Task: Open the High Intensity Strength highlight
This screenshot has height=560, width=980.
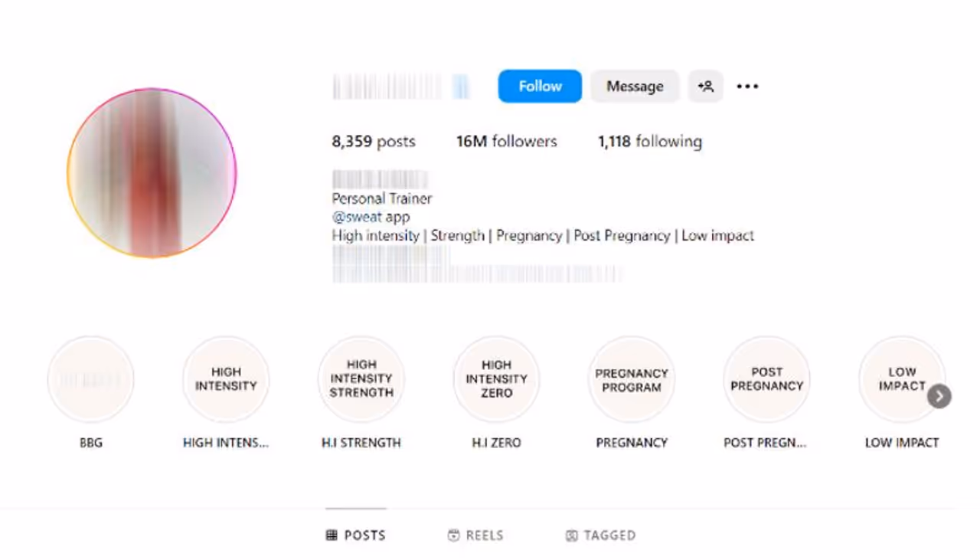Action: 361,380
